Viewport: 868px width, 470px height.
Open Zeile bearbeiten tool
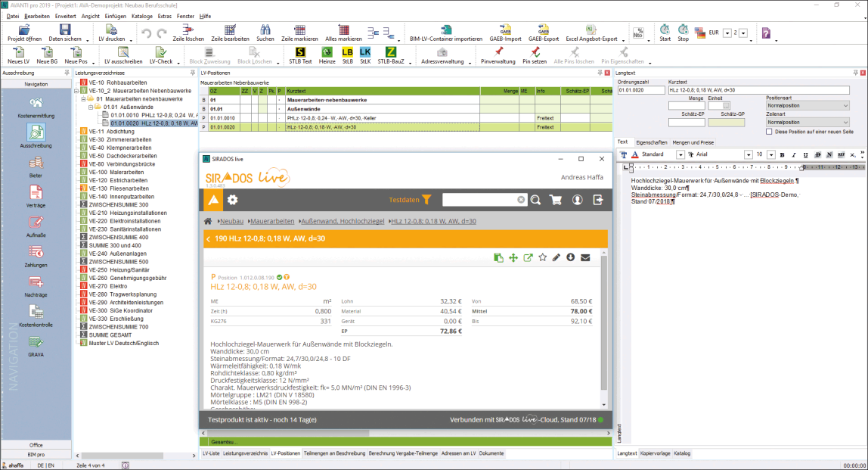point(231,33)
